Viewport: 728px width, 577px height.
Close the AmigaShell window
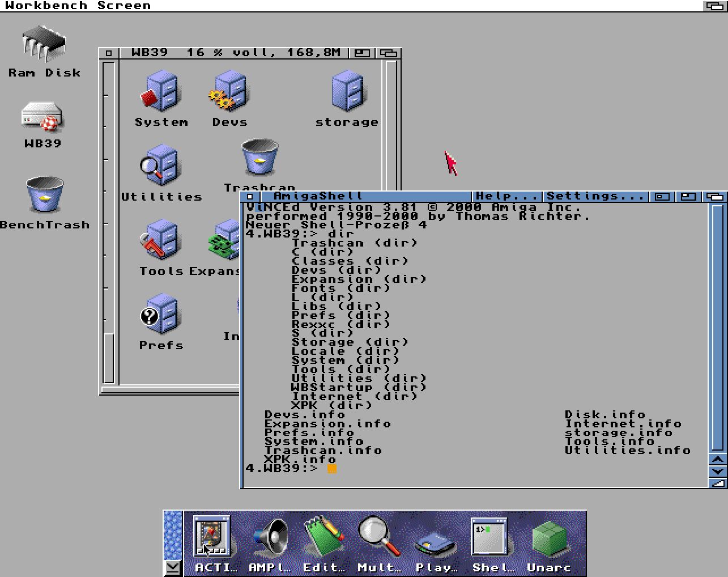(250, 197)
